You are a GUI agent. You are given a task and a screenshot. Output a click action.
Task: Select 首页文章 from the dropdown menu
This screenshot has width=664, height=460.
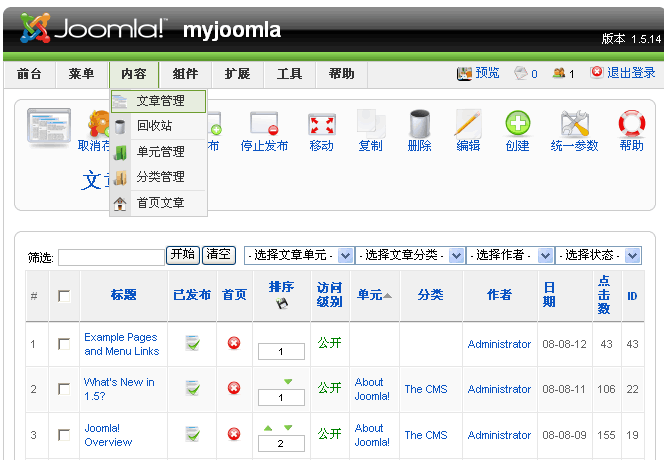tap(158, 203)
